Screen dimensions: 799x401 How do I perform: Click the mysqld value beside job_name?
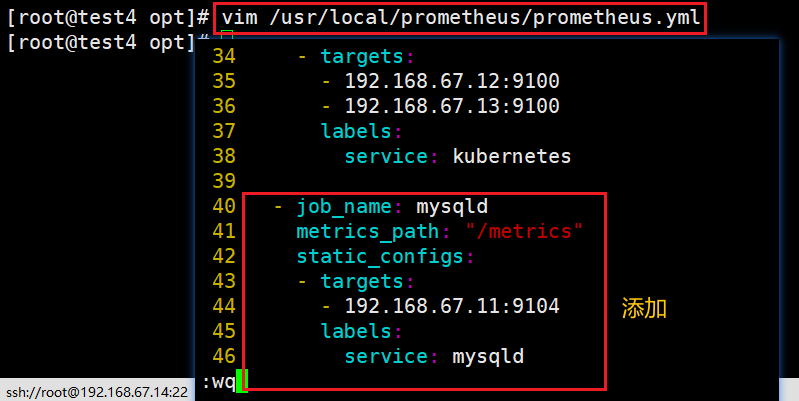point(452,207)
